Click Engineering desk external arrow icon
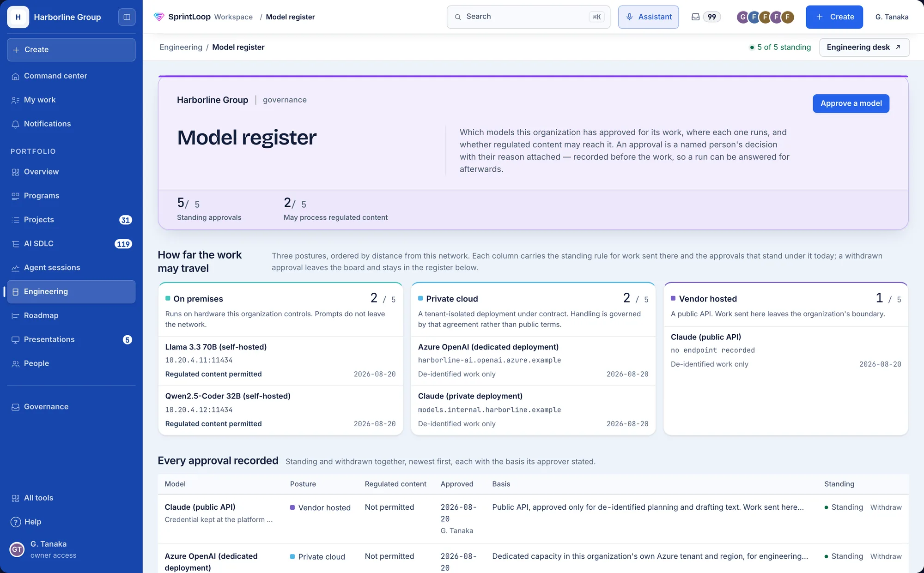The width and height of the screenshot is (924, 573). (898, 47)
